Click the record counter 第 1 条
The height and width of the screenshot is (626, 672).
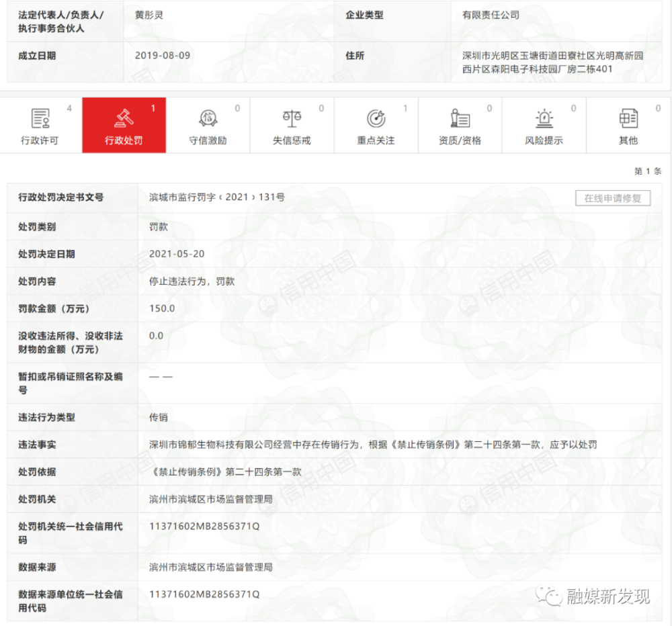(x=648, y=171)
